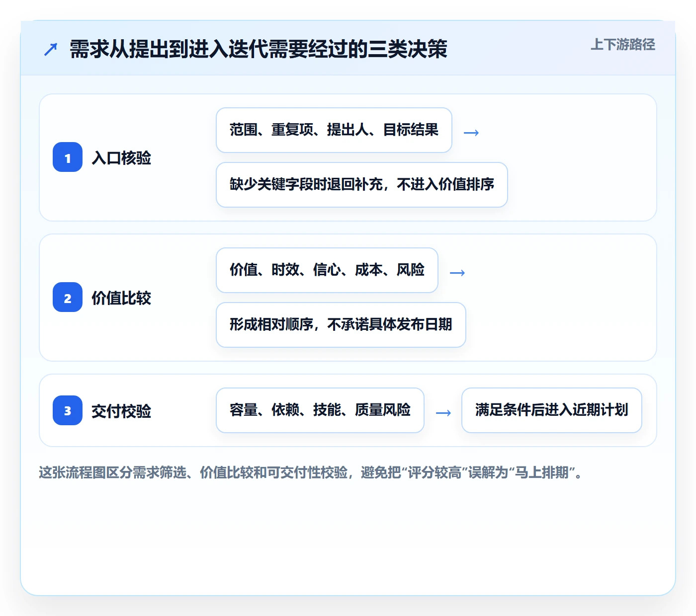Click the 上下游路径 label in the header
Image resolution: width=696 pixels, height=616 pixels.
coord(623,45)
